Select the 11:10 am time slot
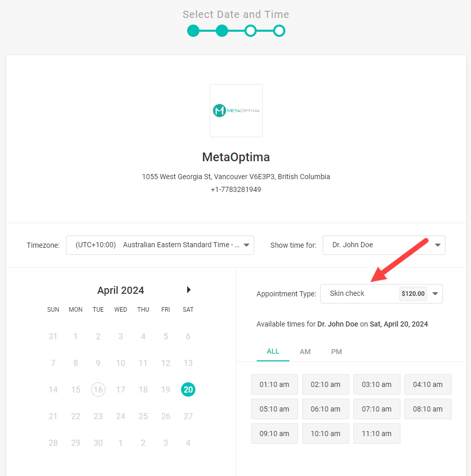This screenshot has height=476, width=471. coord(377,434)
